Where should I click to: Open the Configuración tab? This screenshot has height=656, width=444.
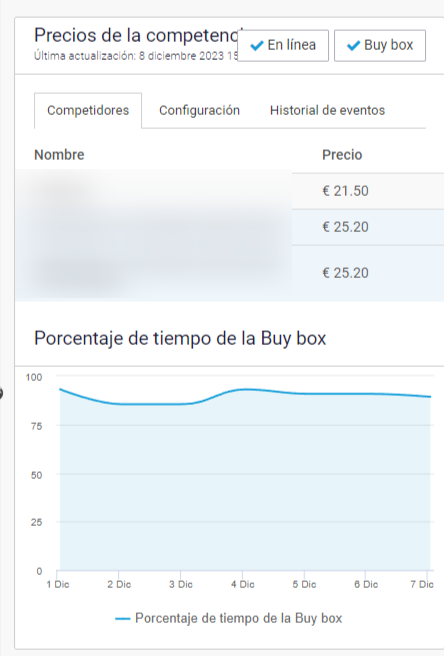click(x=199, y=110)
